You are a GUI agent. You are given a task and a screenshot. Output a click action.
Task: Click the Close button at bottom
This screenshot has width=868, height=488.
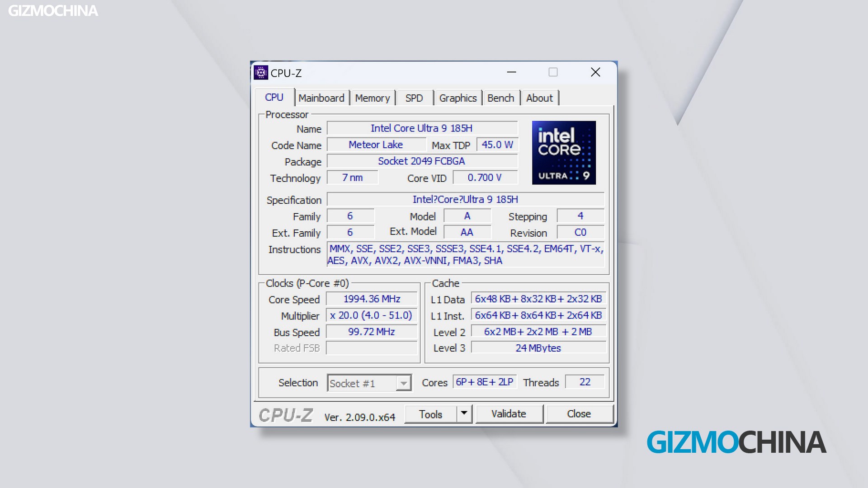(579, 414)
